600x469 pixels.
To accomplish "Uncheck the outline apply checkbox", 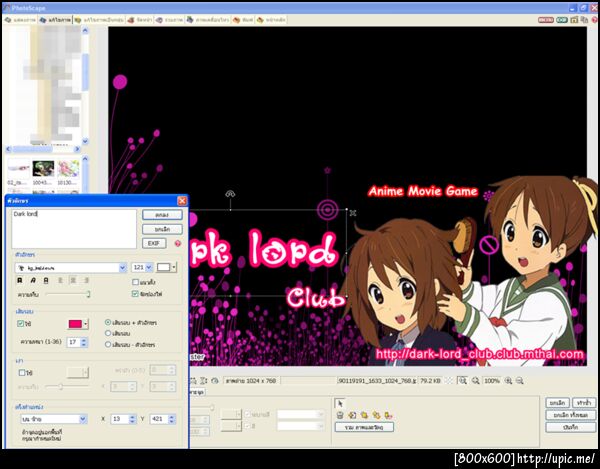I will (21, 324).
